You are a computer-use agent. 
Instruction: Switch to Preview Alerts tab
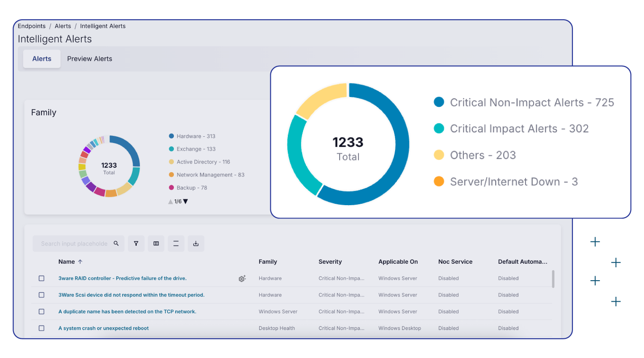click(89, 59)
